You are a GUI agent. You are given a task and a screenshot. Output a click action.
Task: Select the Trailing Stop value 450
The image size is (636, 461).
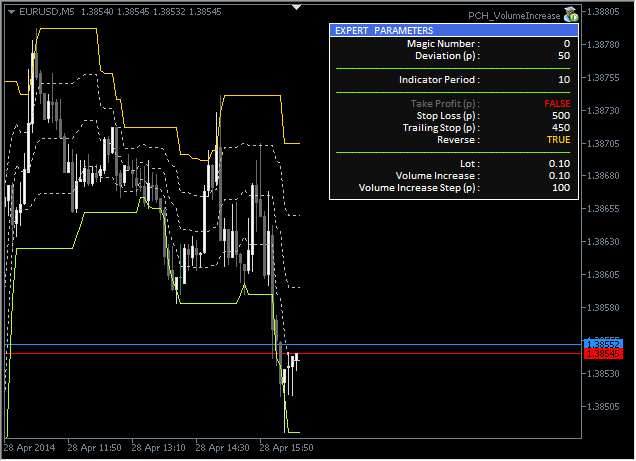coord(561,128)
